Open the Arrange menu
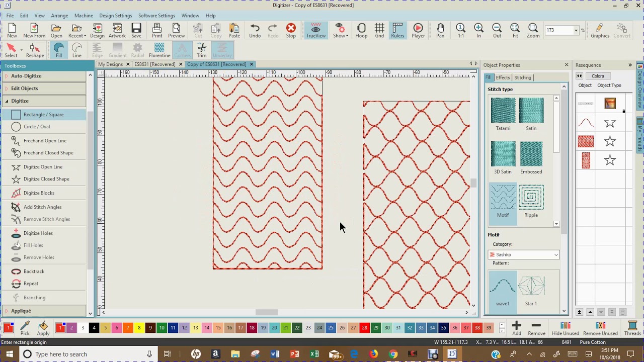The width and height of the screenshot is (644, 362). [x=59, y=16]
